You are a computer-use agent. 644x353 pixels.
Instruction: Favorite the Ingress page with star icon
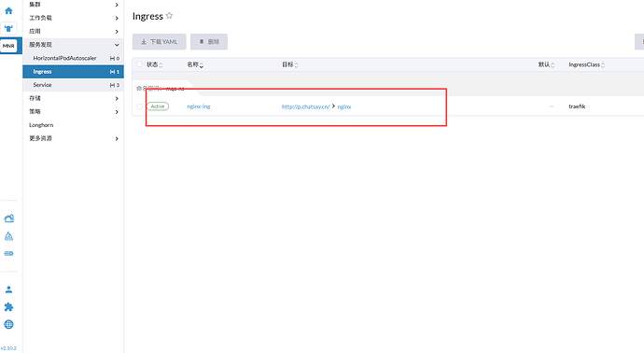coord(169,16)
